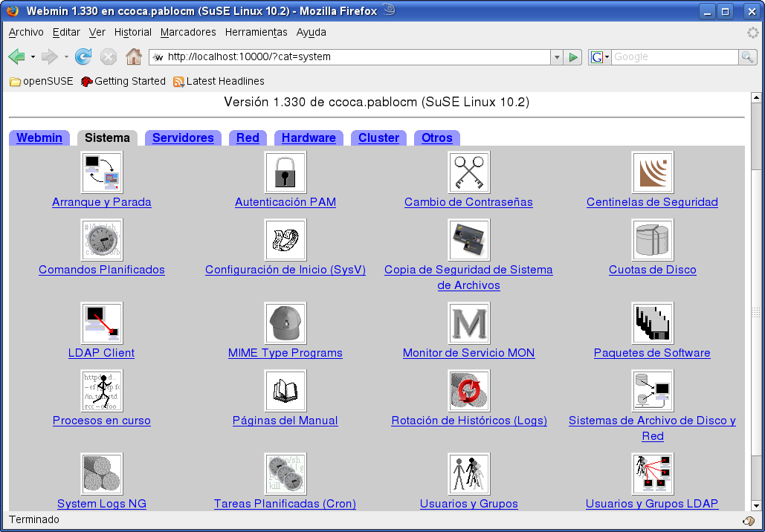
Task: Open the Rotación de Históricos logs icon
Action: tap(468, 391)
